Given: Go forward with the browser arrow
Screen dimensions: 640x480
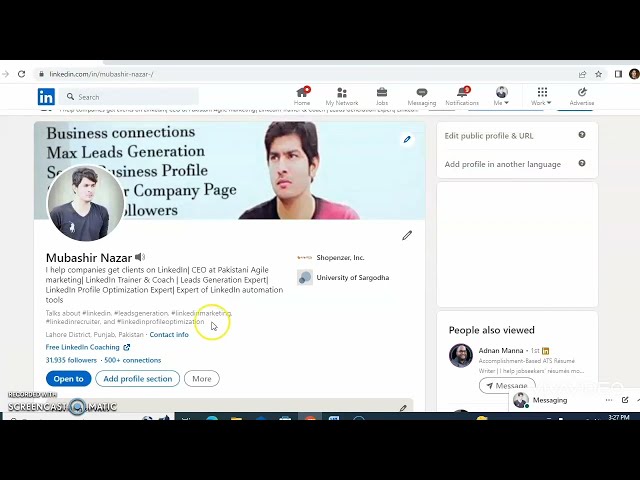Looking at the screenshot, I should pos(5,74).
